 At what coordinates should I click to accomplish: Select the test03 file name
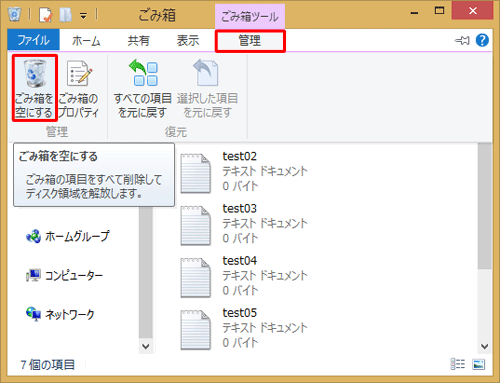[240, 208]
